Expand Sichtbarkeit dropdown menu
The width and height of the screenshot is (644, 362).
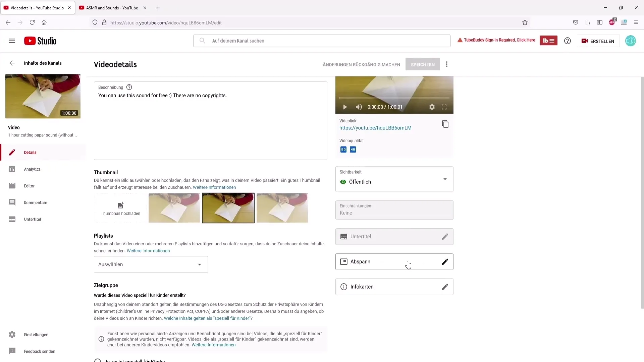(x=446, y=179)
